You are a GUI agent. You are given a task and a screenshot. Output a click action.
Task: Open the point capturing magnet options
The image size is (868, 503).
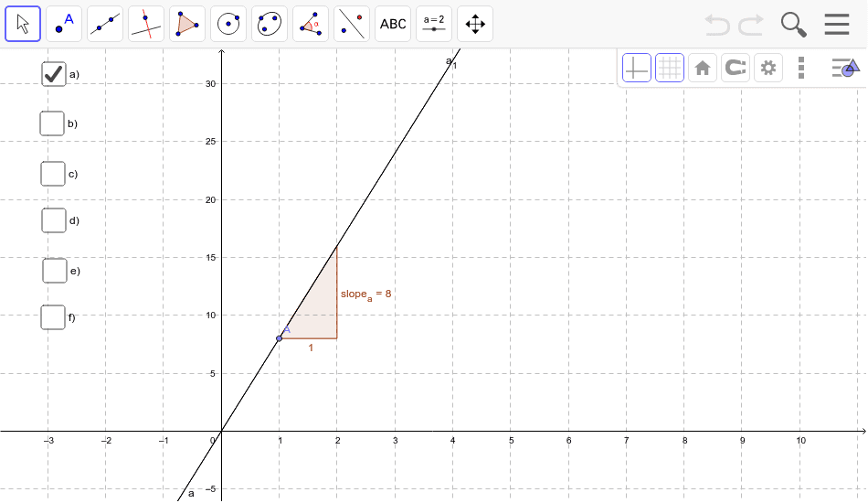pos(736,69)
